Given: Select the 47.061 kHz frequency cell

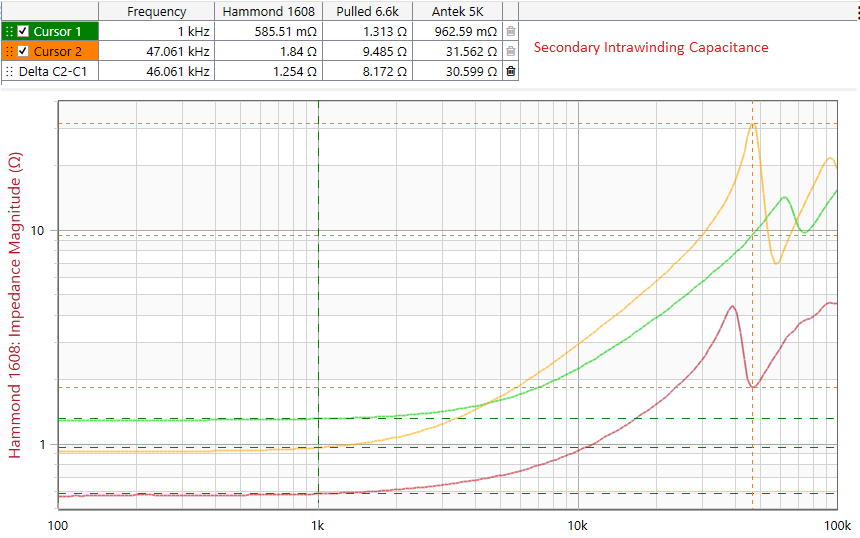Looking at the screenshot, I should [156, 52].
